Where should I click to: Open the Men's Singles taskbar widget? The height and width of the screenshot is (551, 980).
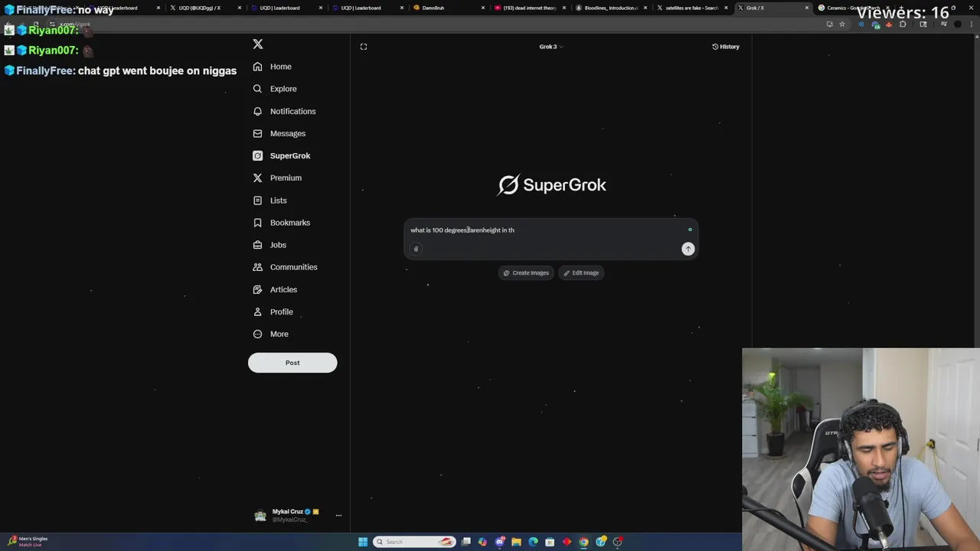28,541
